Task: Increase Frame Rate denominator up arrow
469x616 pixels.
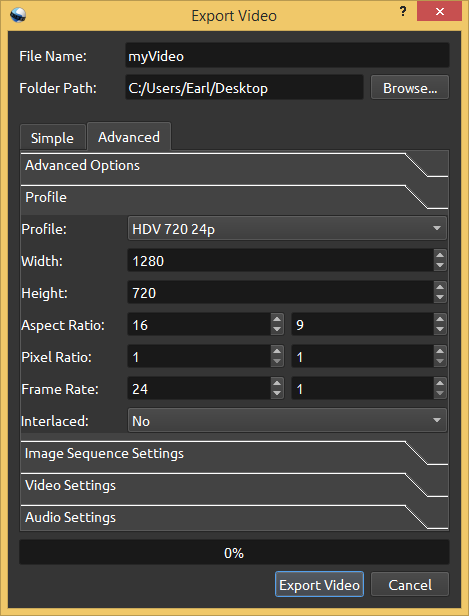Action: [x=440, y=383]
